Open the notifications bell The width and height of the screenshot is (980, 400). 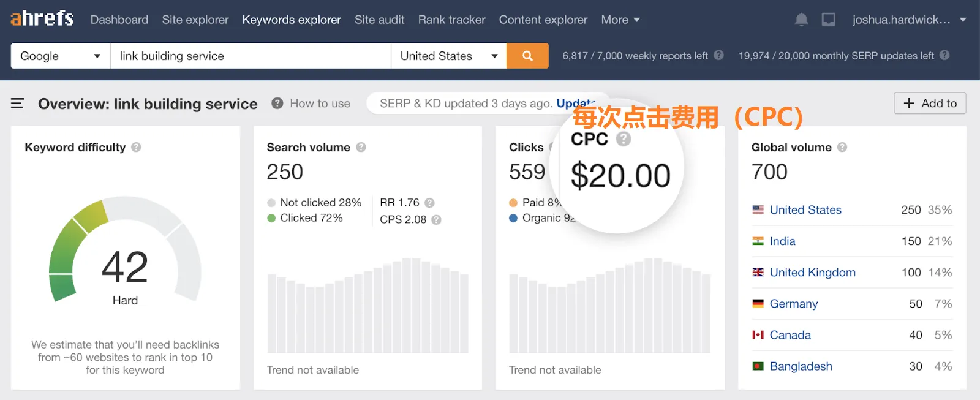tap(801, 20)
